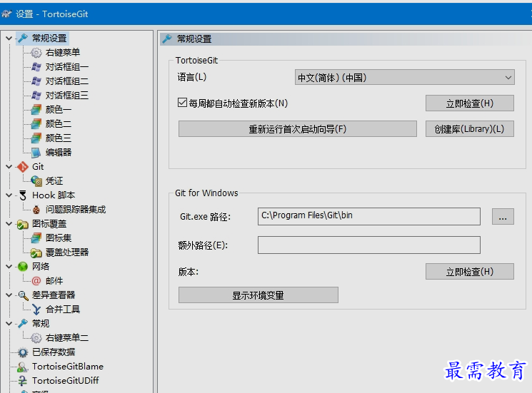Click the wrench icon beside 常规设置 tree node
This screenshot has height=393, width=532.
coord(23,39)
